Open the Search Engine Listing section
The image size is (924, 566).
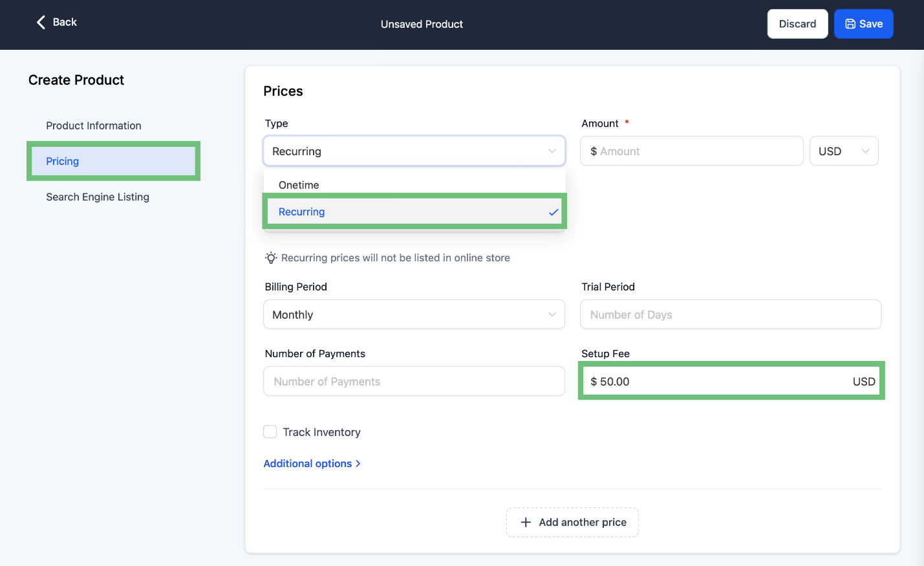coord(98,197)
